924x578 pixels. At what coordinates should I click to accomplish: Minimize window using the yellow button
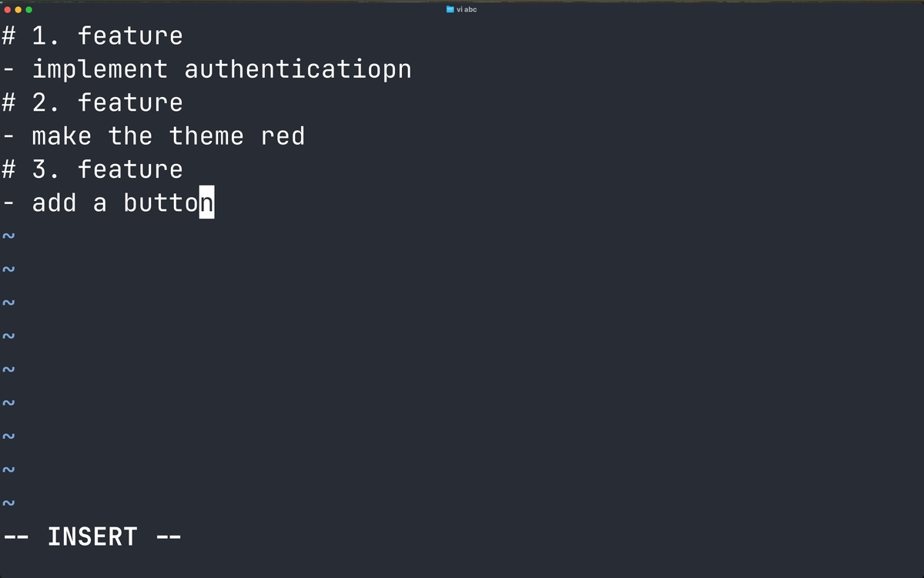tap(18, 10)
